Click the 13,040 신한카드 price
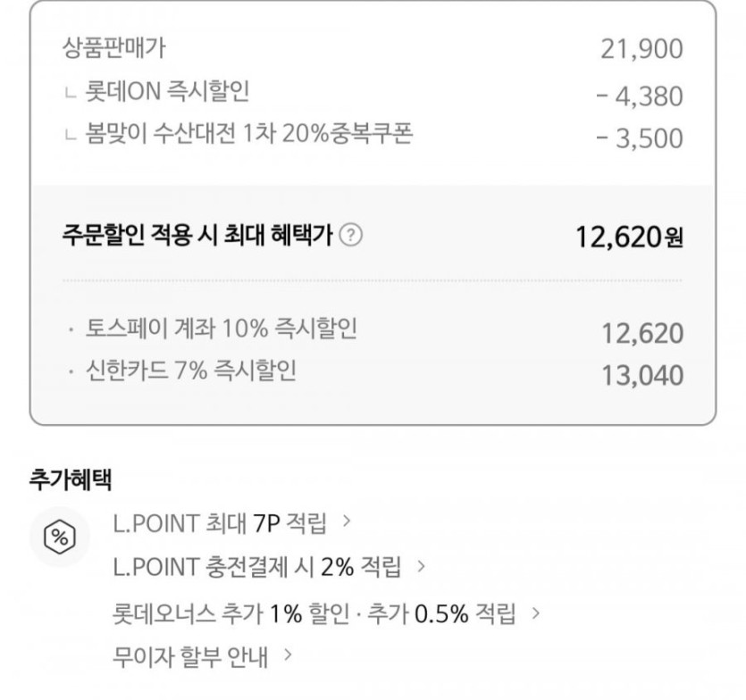The image size is (746, 700). [641, 376]
